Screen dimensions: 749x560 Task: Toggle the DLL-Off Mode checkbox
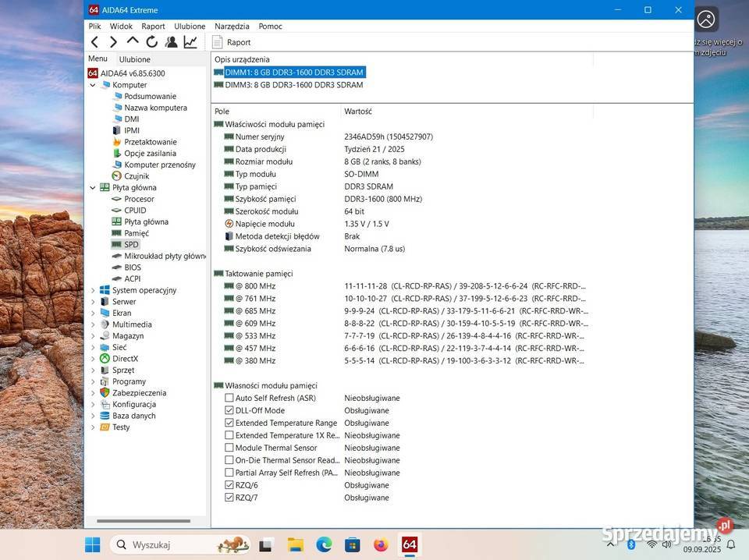pos(229,410)
